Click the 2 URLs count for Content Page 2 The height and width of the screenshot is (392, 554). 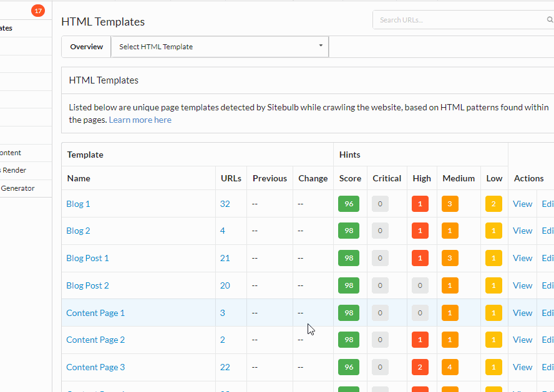(223, 340)
